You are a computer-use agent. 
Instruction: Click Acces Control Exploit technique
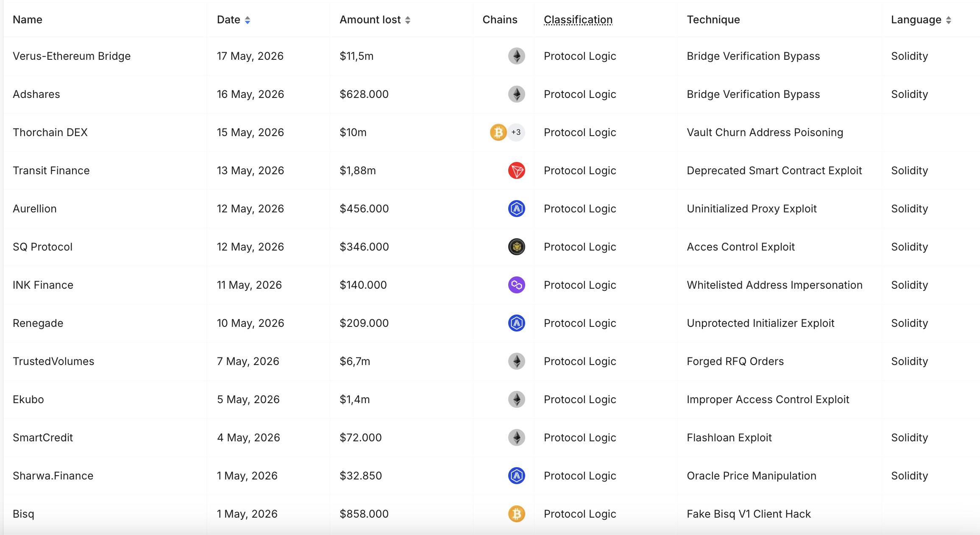point(741,247)
